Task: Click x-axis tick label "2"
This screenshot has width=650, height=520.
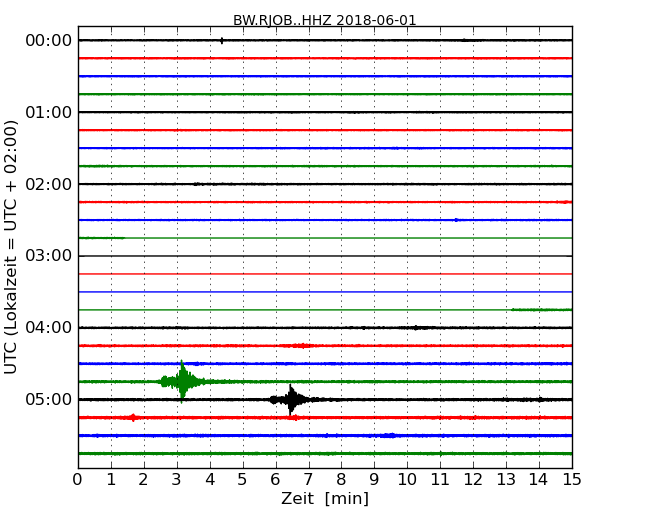Action: (143, 479)
